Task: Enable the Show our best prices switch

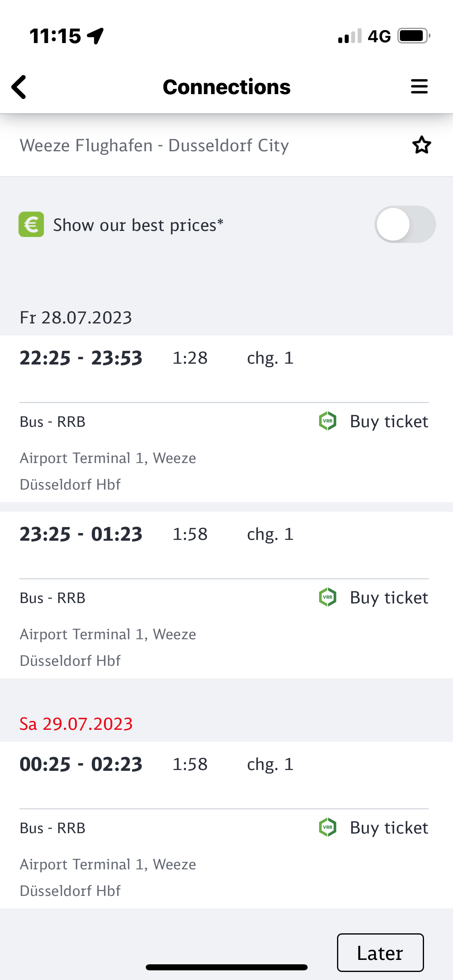Action: [x=405, y=224]
